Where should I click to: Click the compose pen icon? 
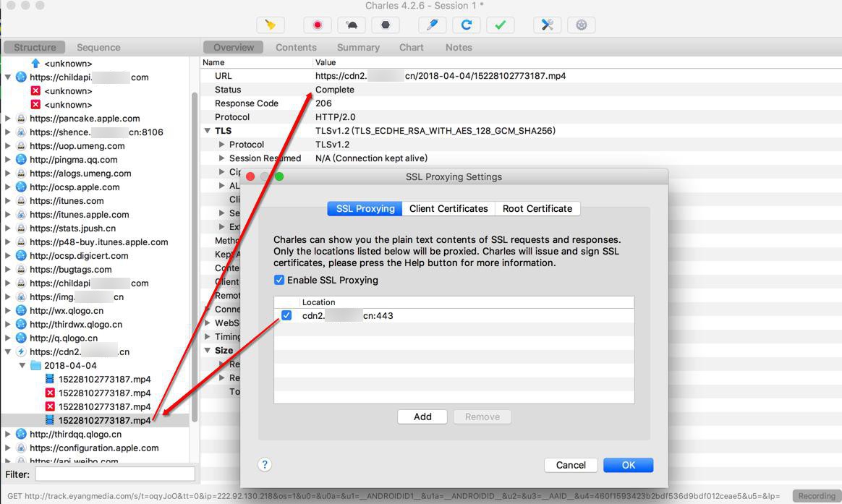coord(433,25)
